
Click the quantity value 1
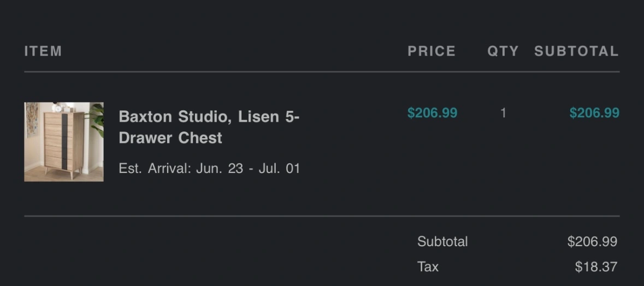503,113
